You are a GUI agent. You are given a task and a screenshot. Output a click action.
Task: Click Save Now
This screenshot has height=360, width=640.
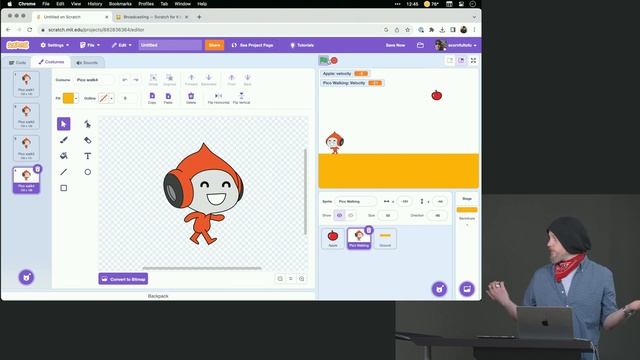point(396,45)
